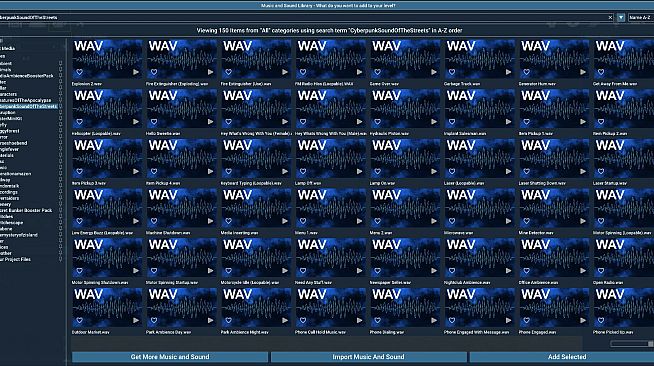Screen dimensions: 654x366
Task: Play Mine Detector.wav preview
Action: pos(583,221)
